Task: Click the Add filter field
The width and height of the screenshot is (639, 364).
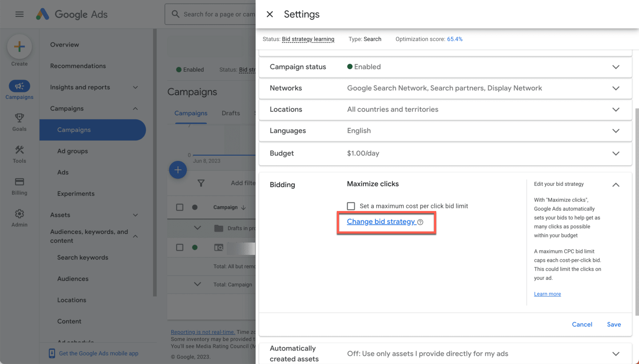Action: tap(243, 183)
